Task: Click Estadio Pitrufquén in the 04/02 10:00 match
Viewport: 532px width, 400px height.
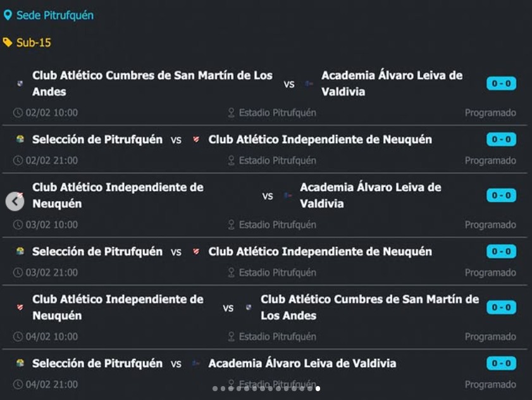Action: (x=277, y=337)
